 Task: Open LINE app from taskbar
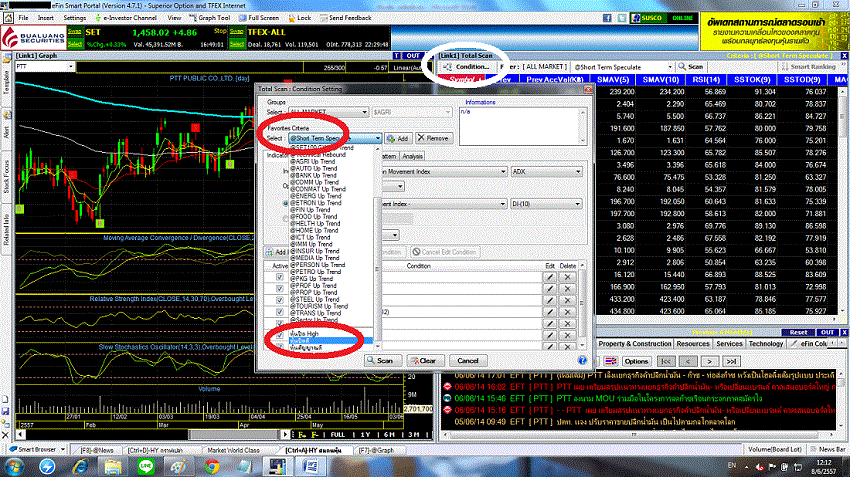pyautogui.click(x=146, y=467)
